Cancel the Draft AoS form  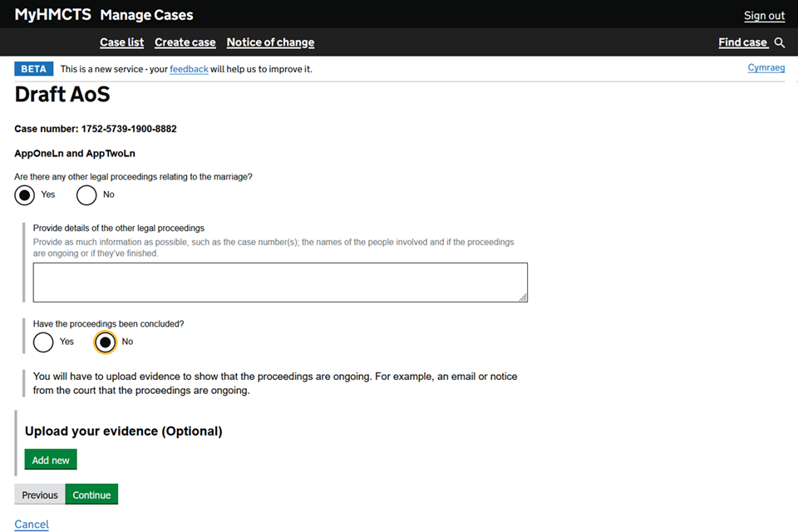32,524
